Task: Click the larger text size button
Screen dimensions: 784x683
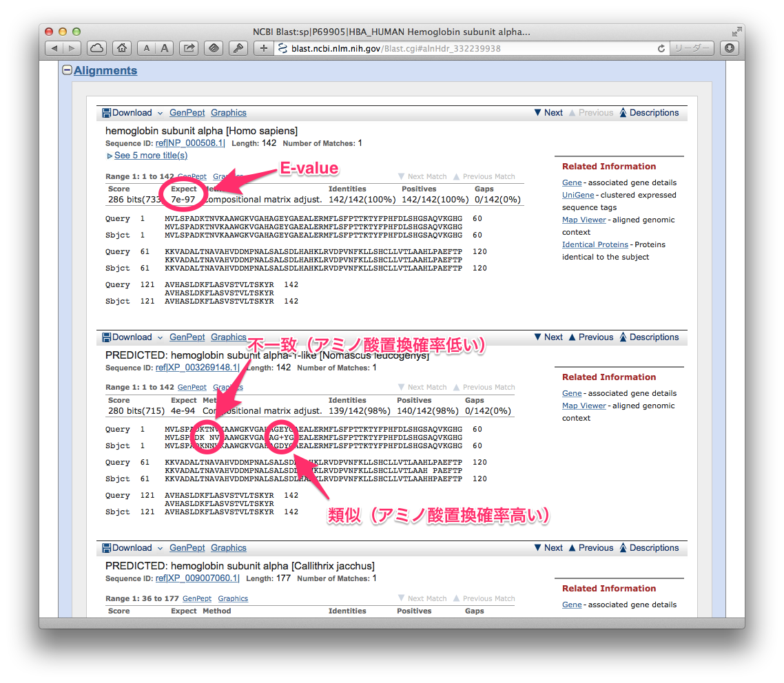Action: click(165, 48)
